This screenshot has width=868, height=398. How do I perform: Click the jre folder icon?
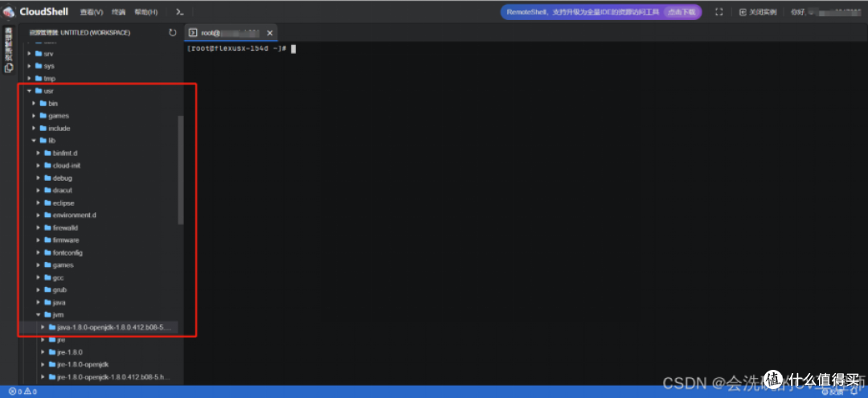(52, 339)
